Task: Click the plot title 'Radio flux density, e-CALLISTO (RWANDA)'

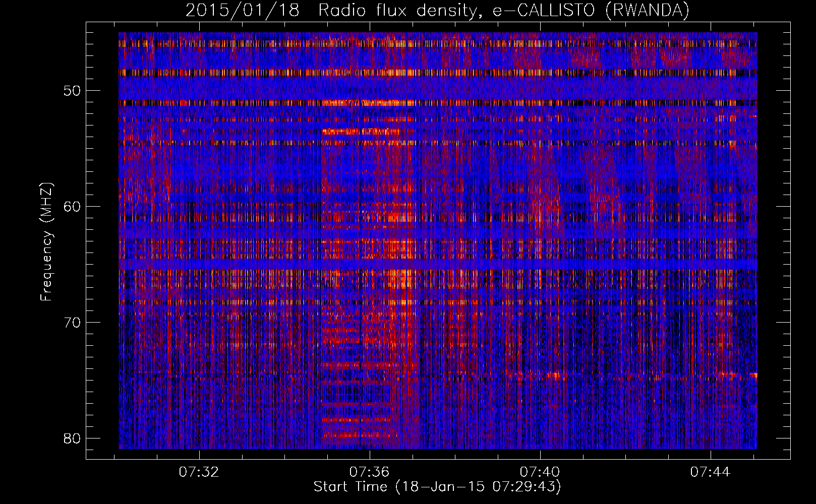Action: 504,10
